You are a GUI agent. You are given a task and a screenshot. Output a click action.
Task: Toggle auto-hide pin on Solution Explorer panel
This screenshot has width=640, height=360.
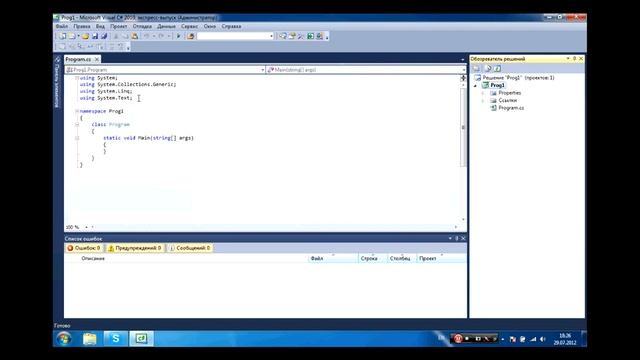[574, 59]
